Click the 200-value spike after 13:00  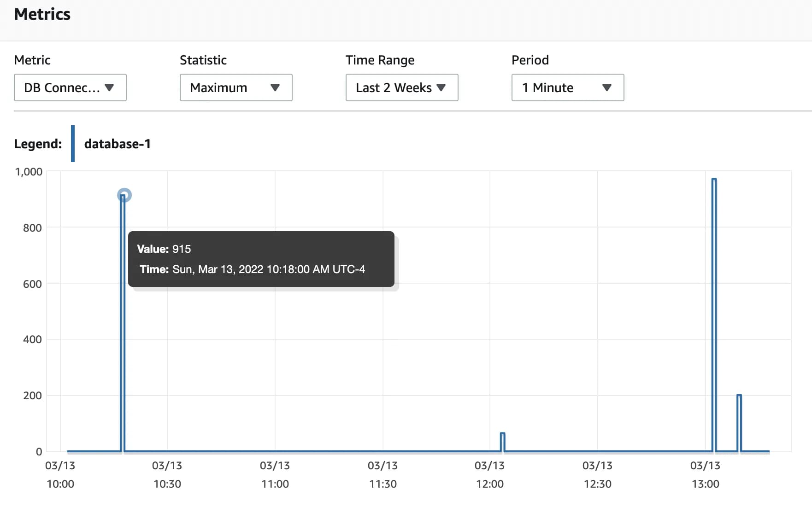click(739, 396)
